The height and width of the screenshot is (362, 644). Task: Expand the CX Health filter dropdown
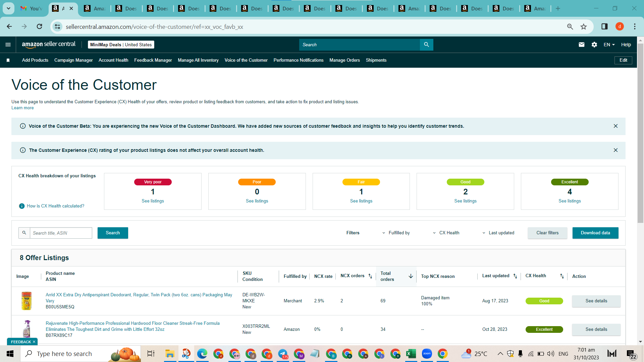tap(446, 233)
